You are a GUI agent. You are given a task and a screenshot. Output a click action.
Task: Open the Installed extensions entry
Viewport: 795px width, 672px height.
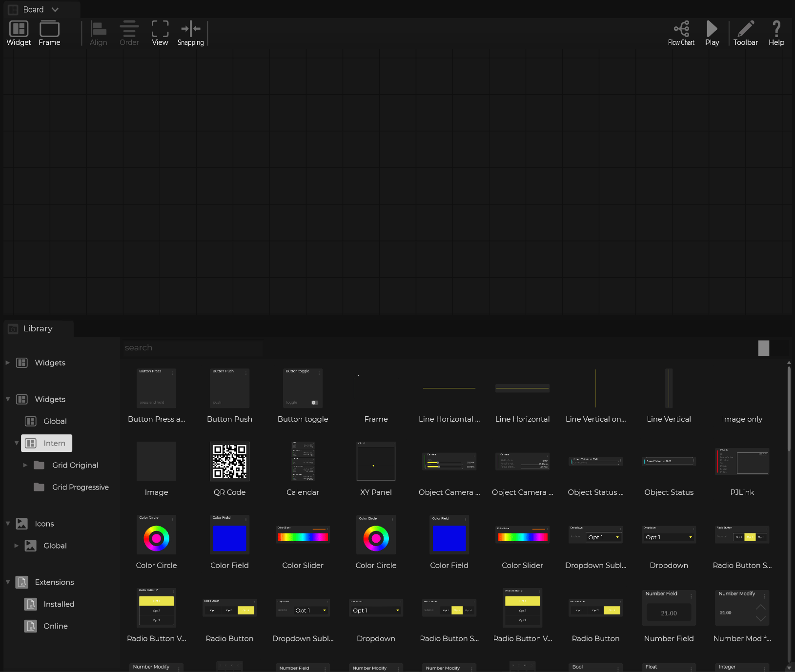pos(59,604)
